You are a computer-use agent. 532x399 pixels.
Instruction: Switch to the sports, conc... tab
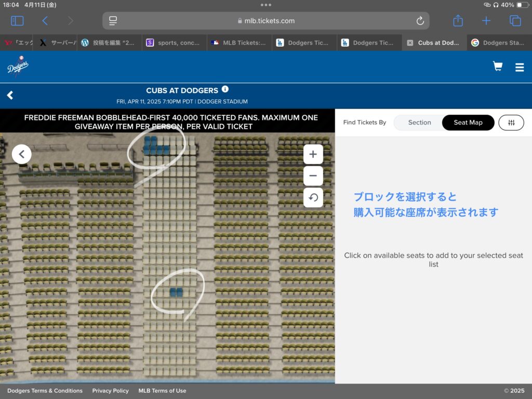[175, 43]
